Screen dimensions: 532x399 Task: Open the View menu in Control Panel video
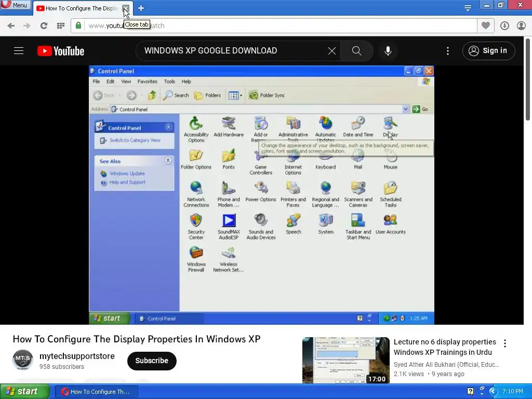coord(126,82)
